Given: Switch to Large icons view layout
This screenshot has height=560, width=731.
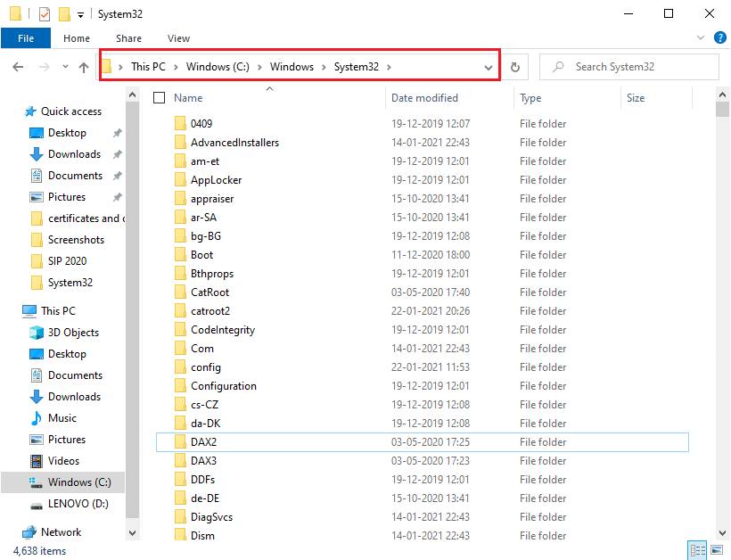Looking at the screenshot, I should (717, 551).
